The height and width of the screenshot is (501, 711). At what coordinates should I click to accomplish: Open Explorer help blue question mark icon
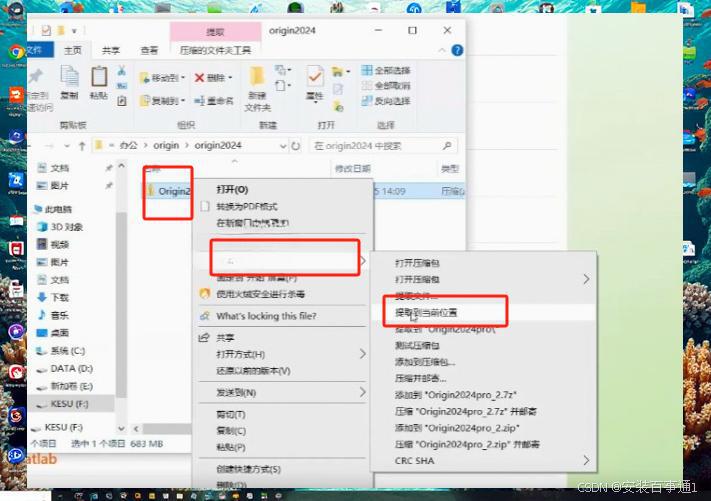[457, 50]
